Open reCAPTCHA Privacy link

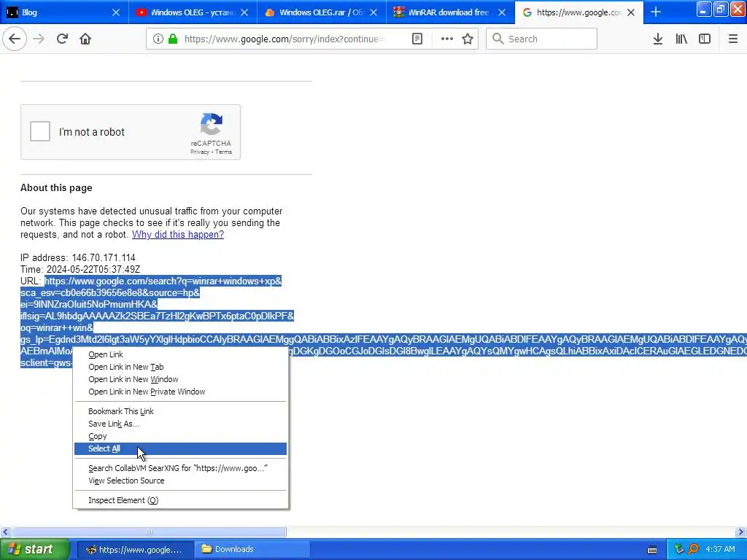pos(200,152)
